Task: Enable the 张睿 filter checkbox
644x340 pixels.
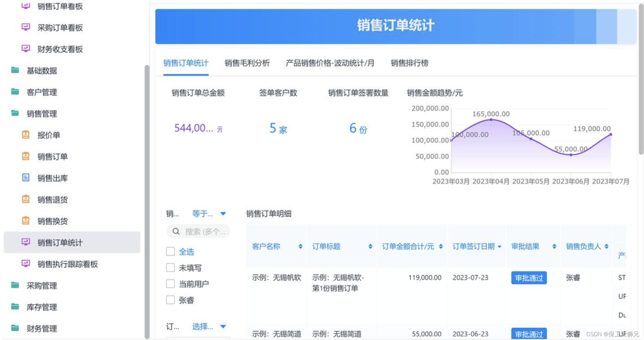Action: [x=170, y=300]
